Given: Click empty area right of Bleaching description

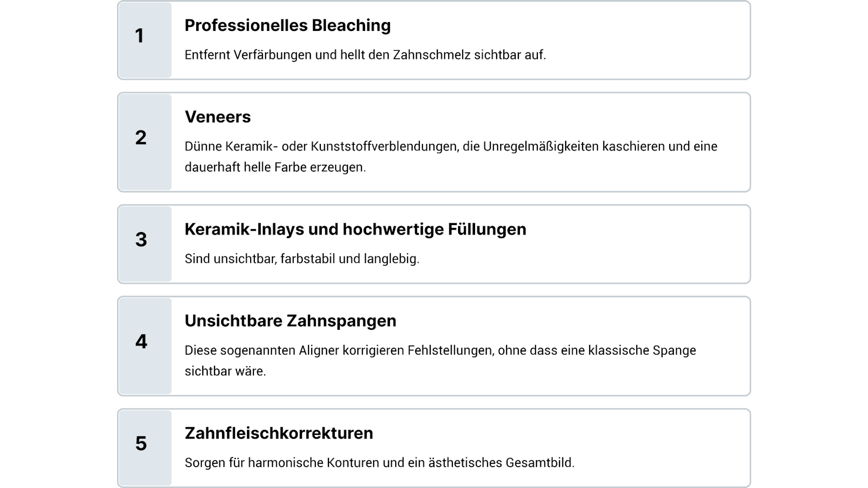Looking at the screenshot, I should pos(646,55).
